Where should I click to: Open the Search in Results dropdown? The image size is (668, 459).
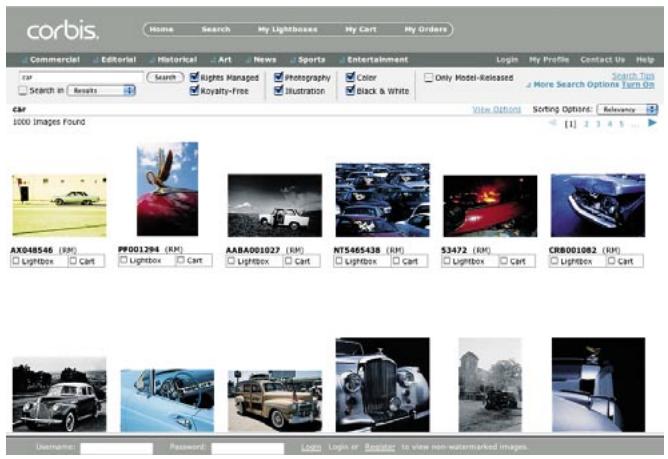click(x=100, y=91)
